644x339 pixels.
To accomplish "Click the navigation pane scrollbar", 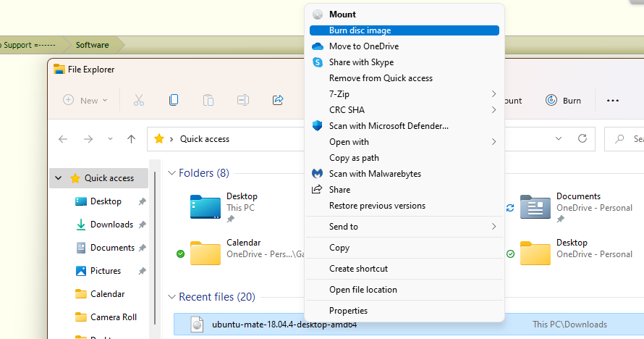I will [156, 246].
